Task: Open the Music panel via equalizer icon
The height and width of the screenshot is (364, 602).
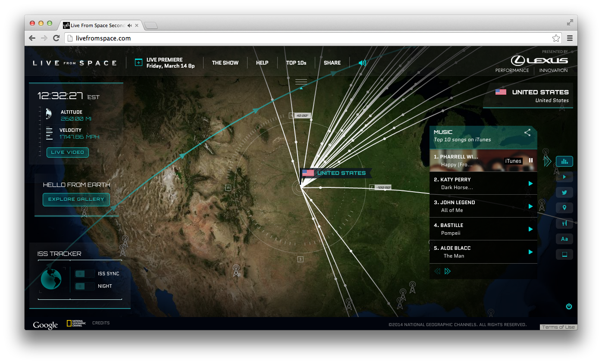Action: [x=564, y=161]
